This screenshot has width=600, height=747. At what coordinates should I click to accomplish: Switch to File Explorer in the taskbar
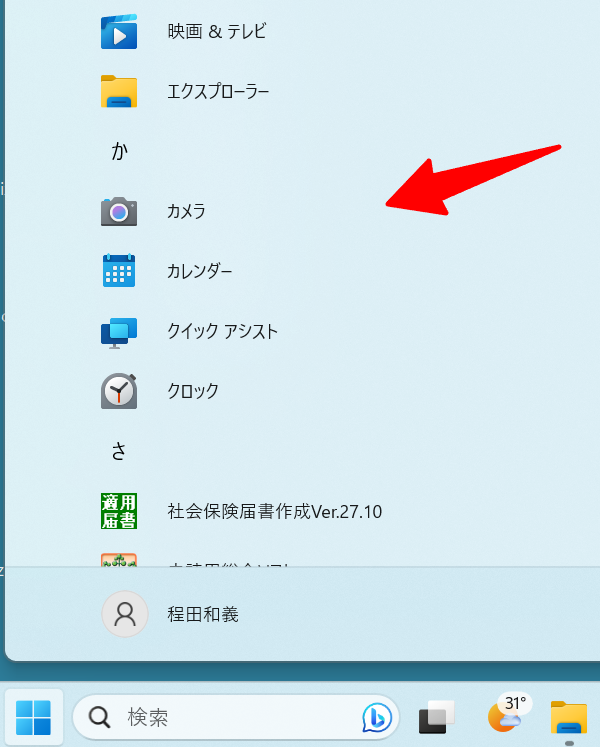click(569, 717)
